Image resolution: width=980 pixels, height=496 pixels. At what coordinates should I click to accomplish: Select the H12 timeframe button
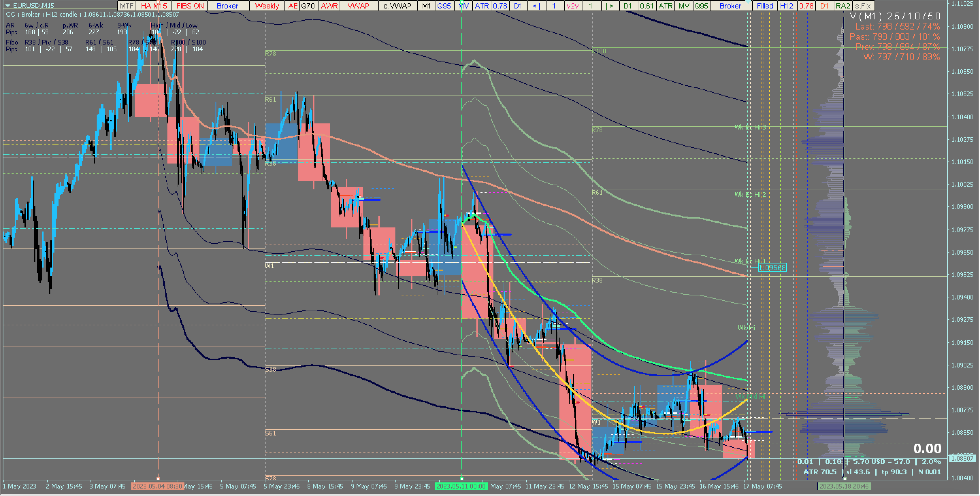pos(786,6)
